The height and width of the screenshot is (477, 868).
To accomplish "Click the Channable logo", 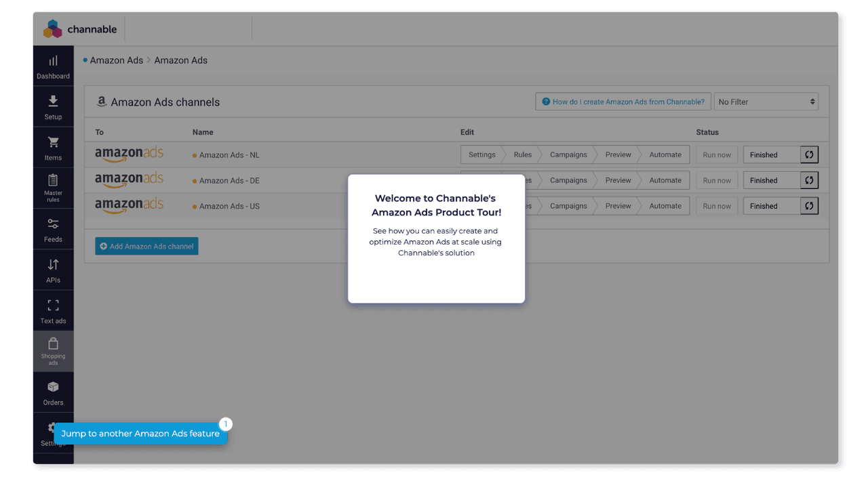I will click(80, 29).
